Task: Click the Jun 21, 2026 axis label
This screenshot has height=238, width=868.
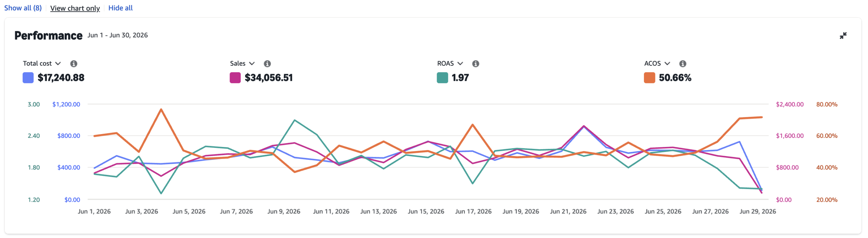Action: pos(568,212)
